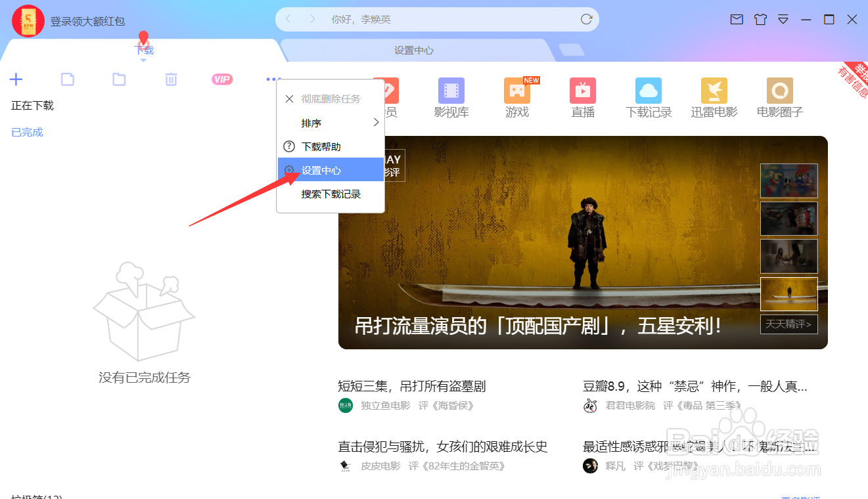Choose 下载帮助 from the menu
868x499 pixels.
pyautogui.click(x=331, y=146)
